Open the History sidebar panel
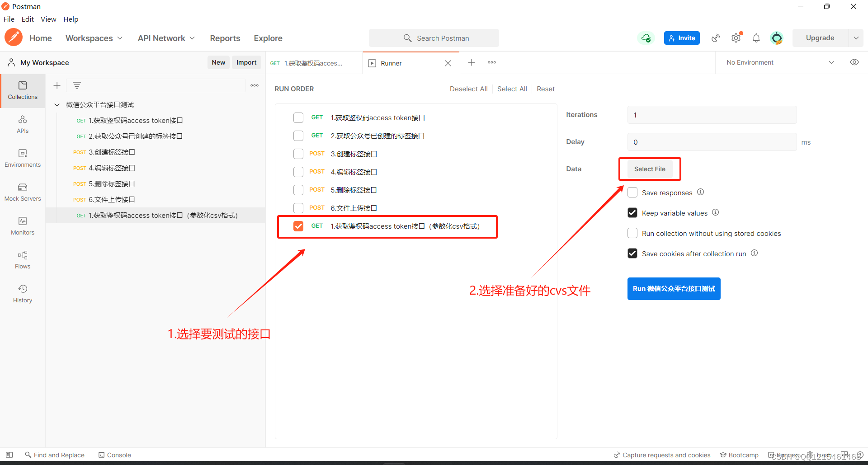868x465 pixels. 23,294
